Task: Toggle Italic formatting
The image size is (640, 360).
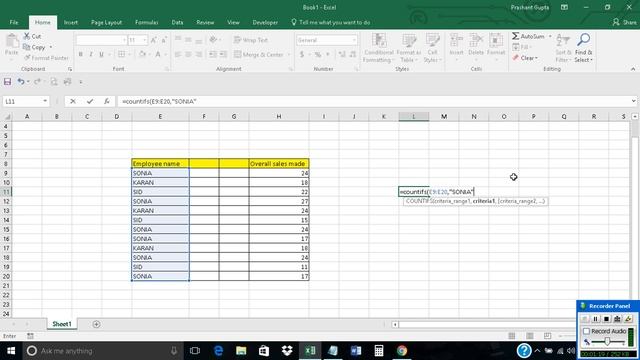Action: tap(91, 54)
